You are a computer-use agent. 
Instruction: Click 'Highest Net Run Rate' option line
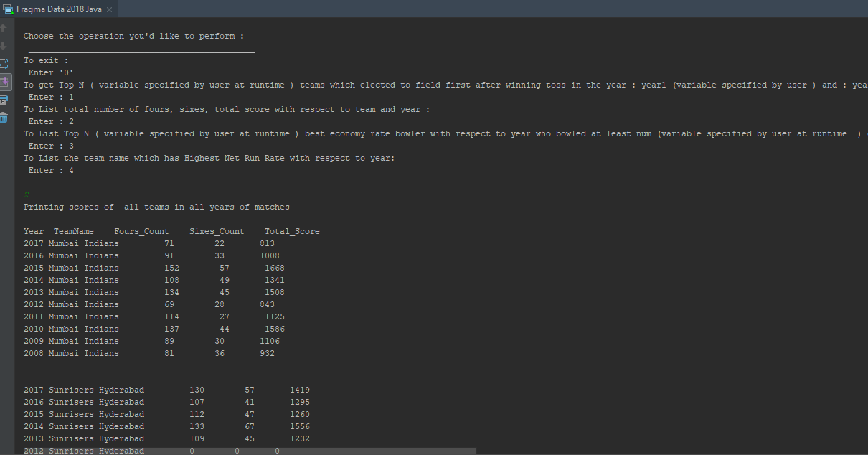point(209,158)
